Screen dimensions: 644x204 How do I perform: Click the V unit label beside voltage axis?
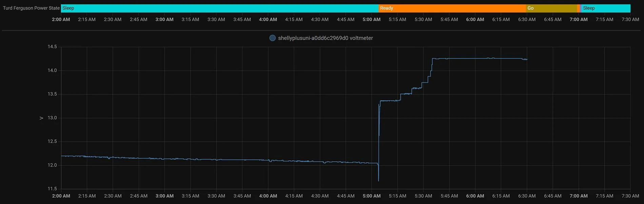[x=41, y=118]
